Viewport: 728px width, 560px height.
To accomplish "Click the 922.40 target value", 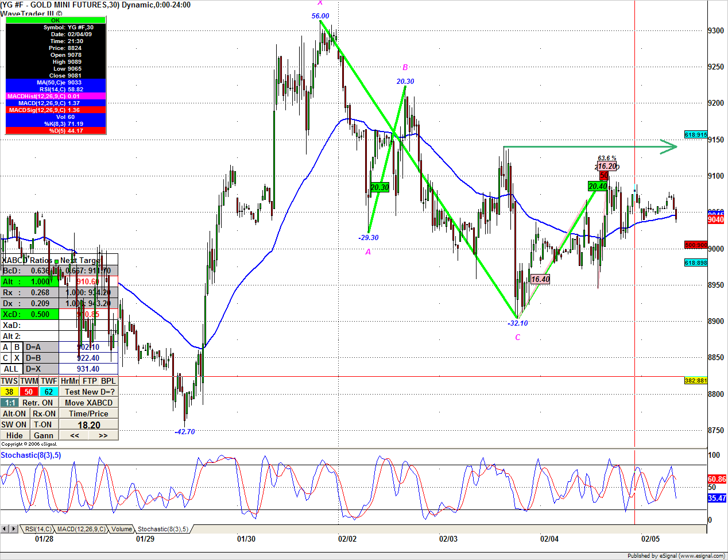I will [88, 358].
